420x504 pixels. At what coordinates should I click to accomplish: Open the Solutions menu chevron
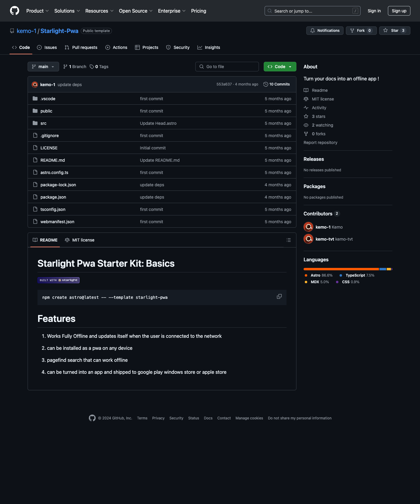click(x=78, y=11)
